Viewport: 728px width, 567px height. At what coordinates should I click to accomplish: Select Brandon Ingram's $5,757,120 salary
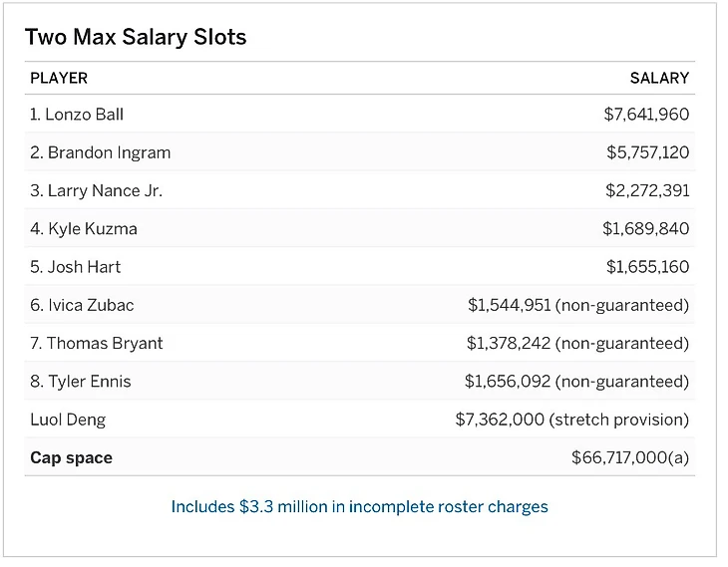[647, 152]
